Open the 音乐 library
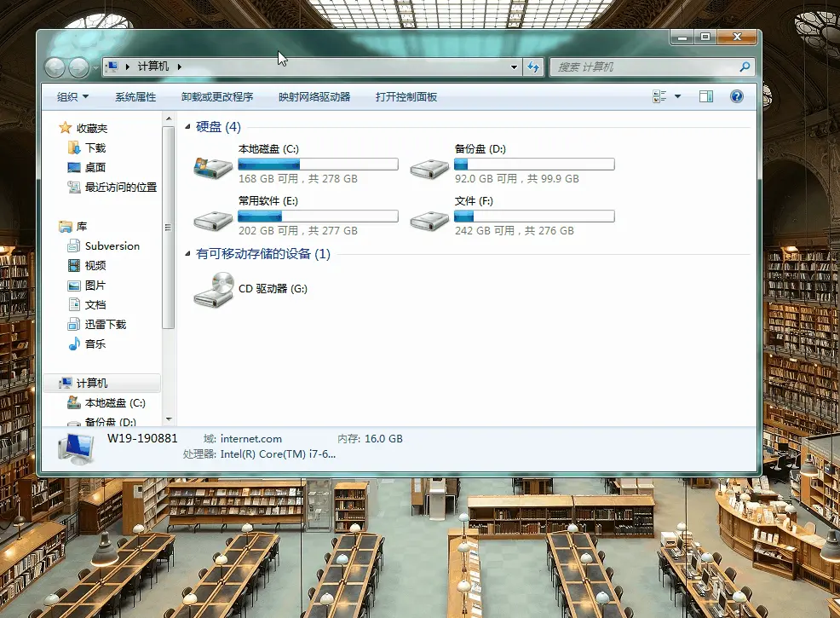The height and width of the screenshot is (618, 840). pos(87,344)
